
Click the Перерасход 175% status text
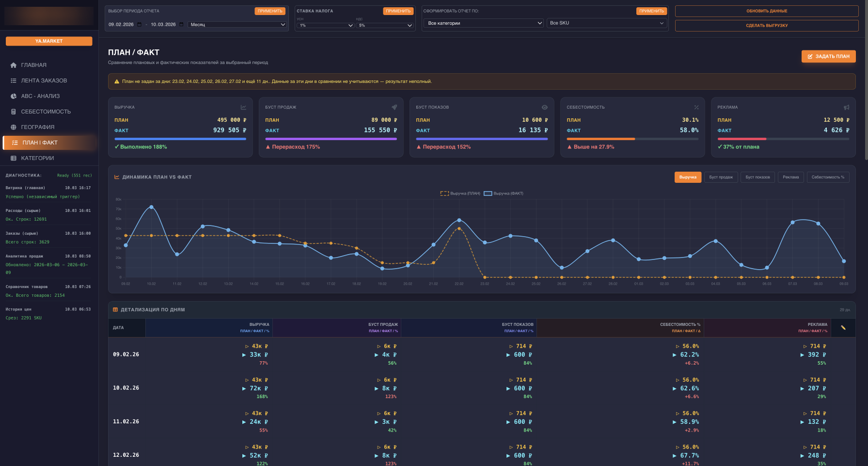293,147
